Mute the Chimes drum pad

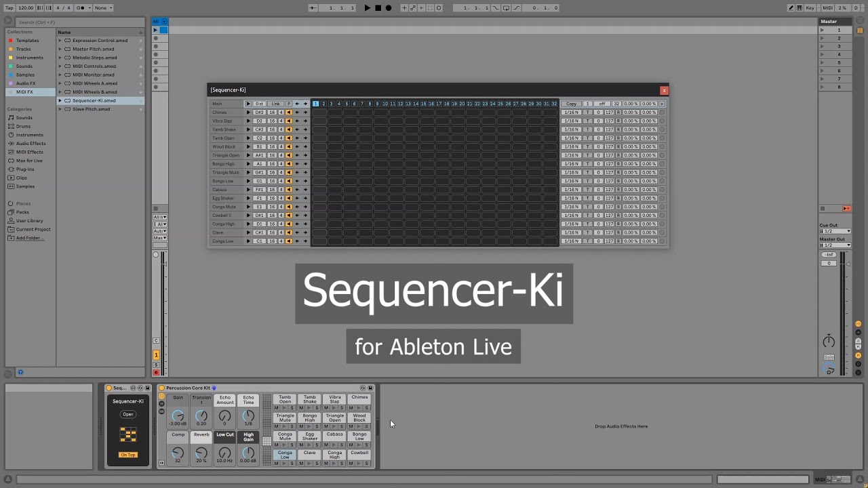tap(351, 407)
